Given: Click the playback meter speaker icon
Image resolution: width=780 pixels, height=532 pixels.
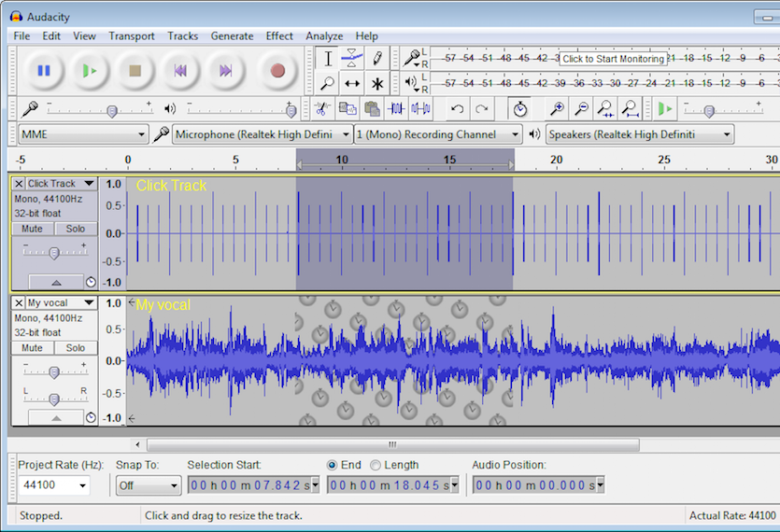Looking at the screenshot, I should 411,81.
